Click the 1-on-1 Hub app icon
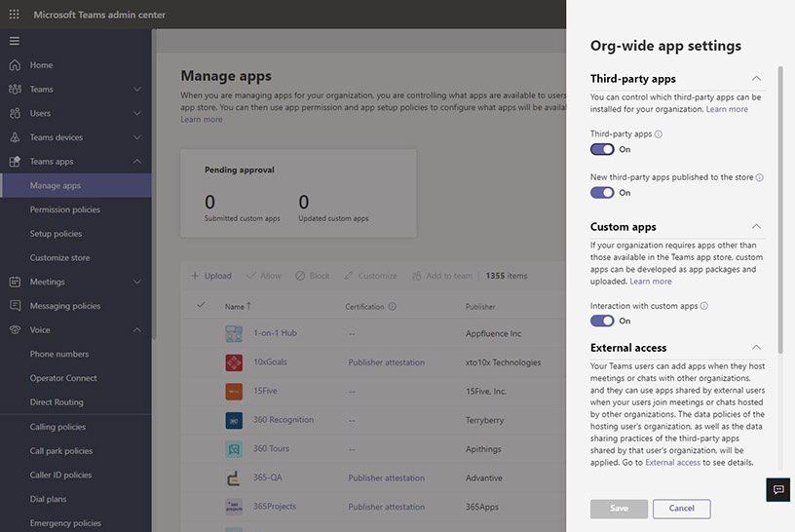This screenshot has width=795, height=532. point(234,333)
